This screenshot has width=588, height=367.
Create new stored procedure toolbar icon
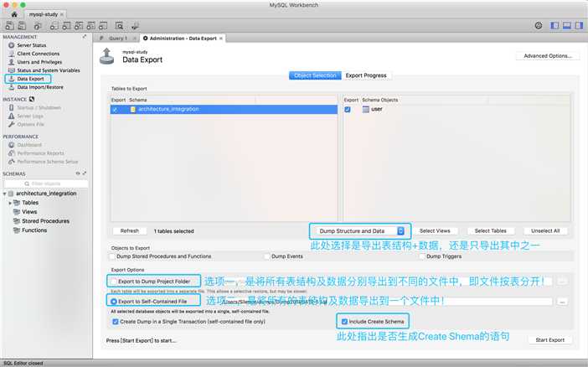90,26
